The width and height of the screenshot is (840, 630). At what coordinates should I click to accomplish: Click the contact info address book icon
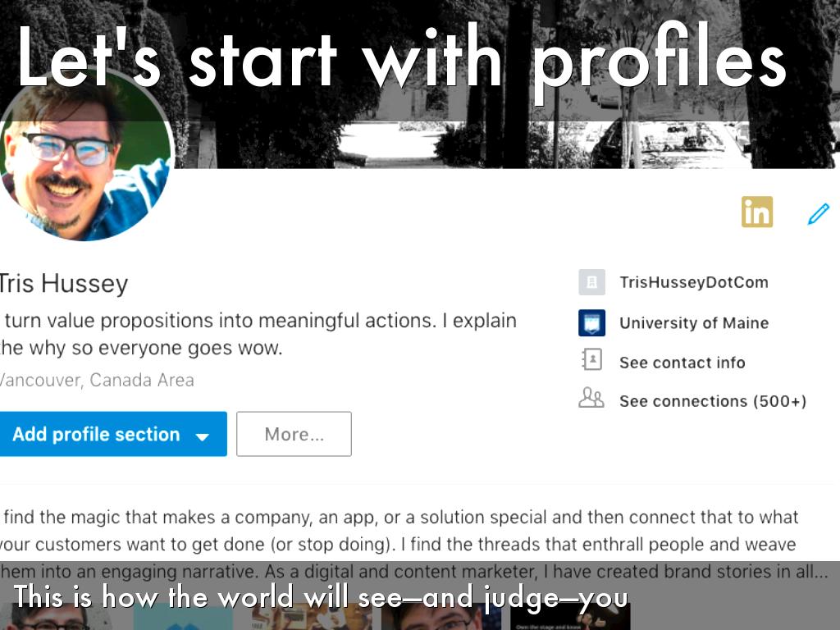tap(591, 362)
